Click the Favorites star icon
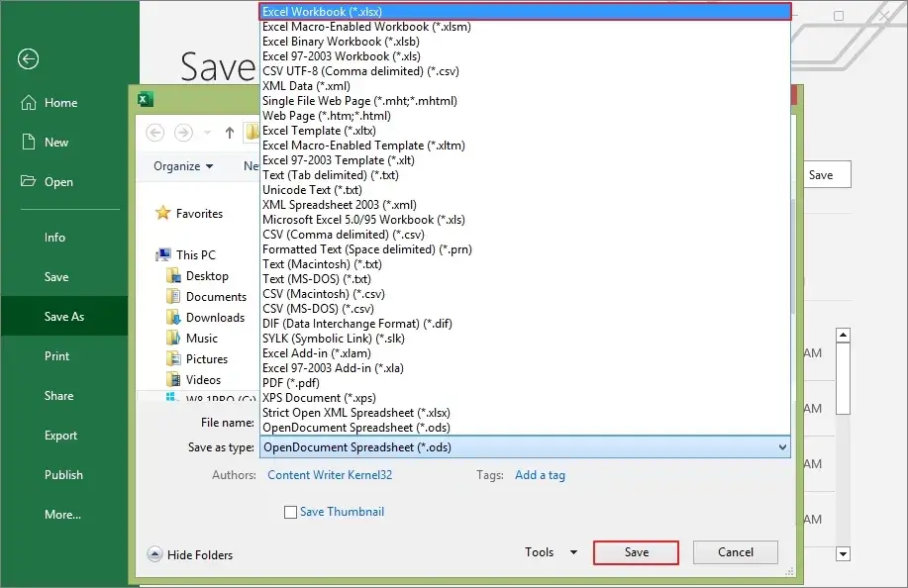908x588 pixels. 162,213
